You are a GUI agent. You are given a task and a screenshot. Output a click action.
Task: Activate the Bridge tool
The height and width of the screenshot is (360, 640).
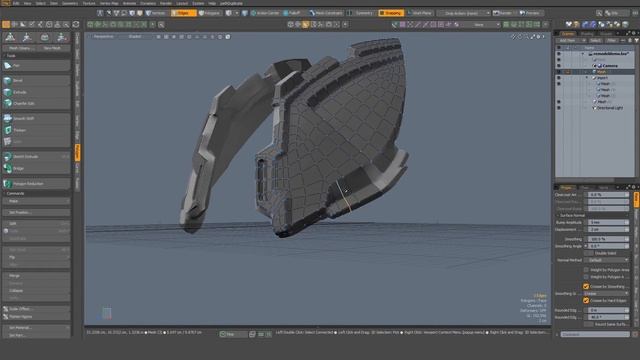(36, 168)
